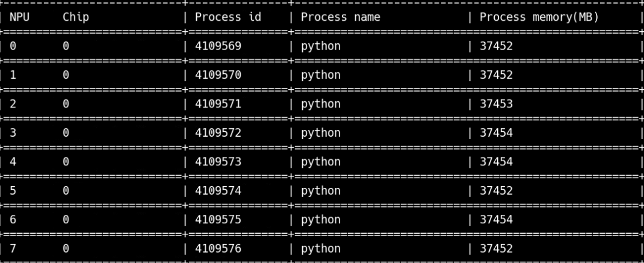Click "python" in the process 4109576 row

[x=320, y=249]
